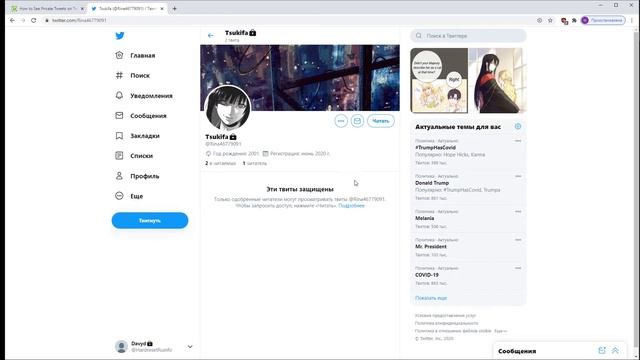Open options for the Donald Trump trend
The width and height of the screenshot is (640, 360).
[518, 176]
